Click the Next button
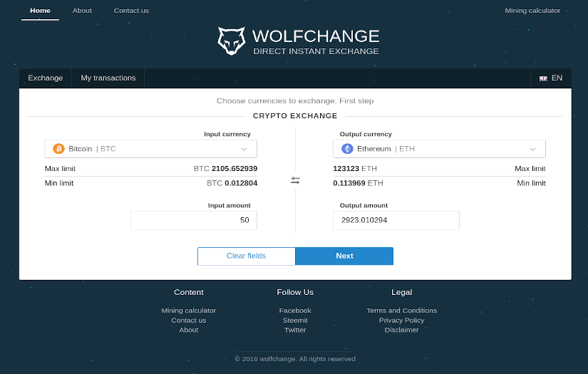This screenshot has width=588, height=374. point(344,256)
